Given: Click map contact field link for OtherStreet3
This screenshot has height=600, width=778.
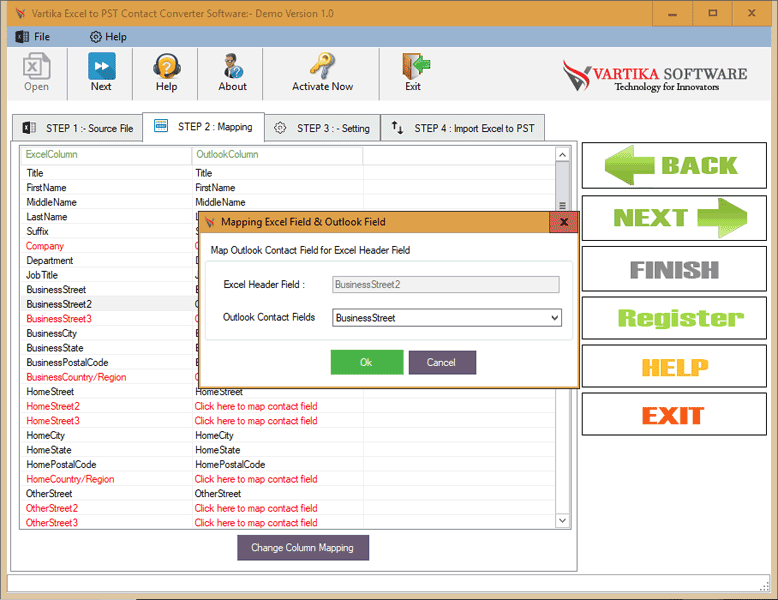Looking at the screenshot, I should tap(256, 523).
